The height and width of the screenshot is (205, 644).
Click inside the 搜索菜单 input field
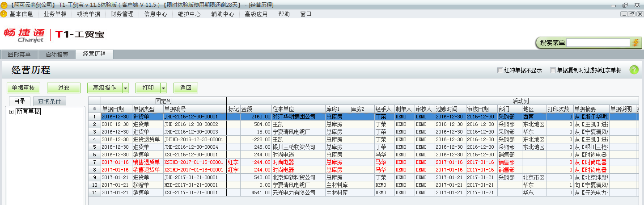598,43
